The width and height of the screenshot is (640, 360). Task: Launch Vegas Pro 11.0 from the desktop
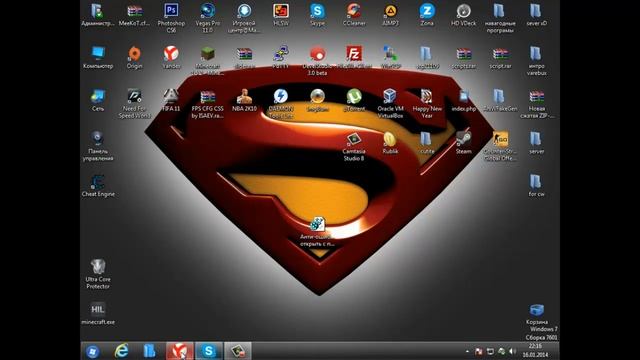click(208, 11)
